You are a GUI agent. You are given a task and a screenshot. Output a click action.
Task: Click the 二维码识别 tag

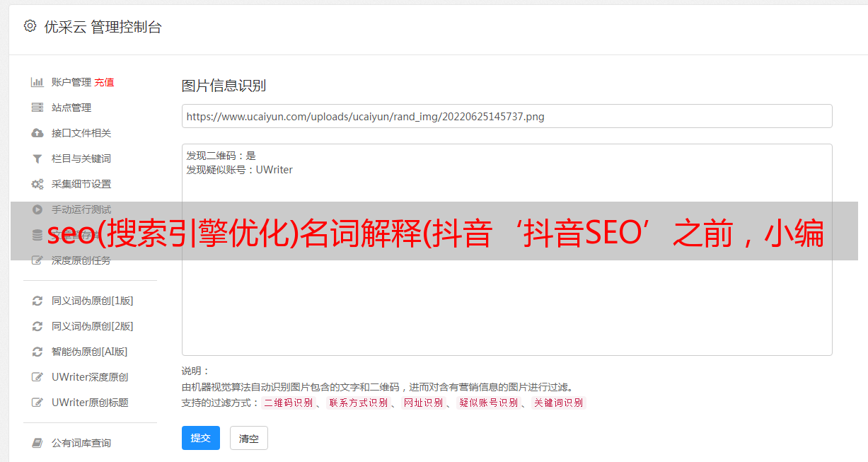tap(289, 403)
